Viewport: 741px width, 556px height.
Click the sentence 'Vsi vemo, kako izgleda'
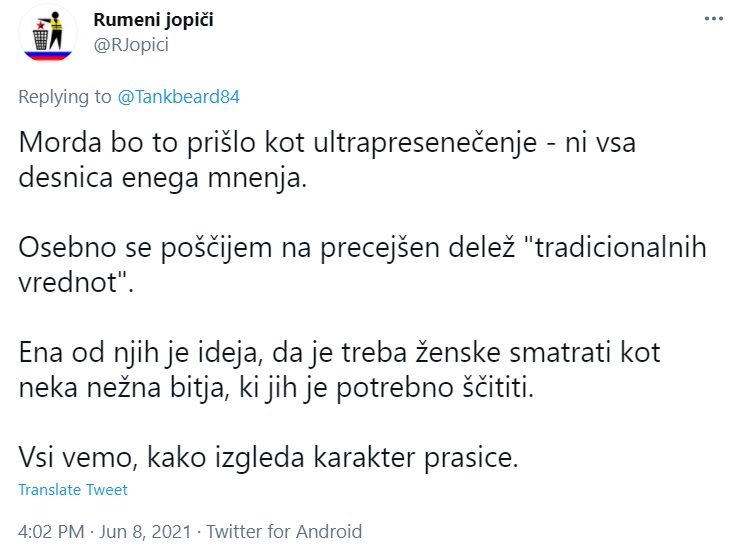point(268,457)
